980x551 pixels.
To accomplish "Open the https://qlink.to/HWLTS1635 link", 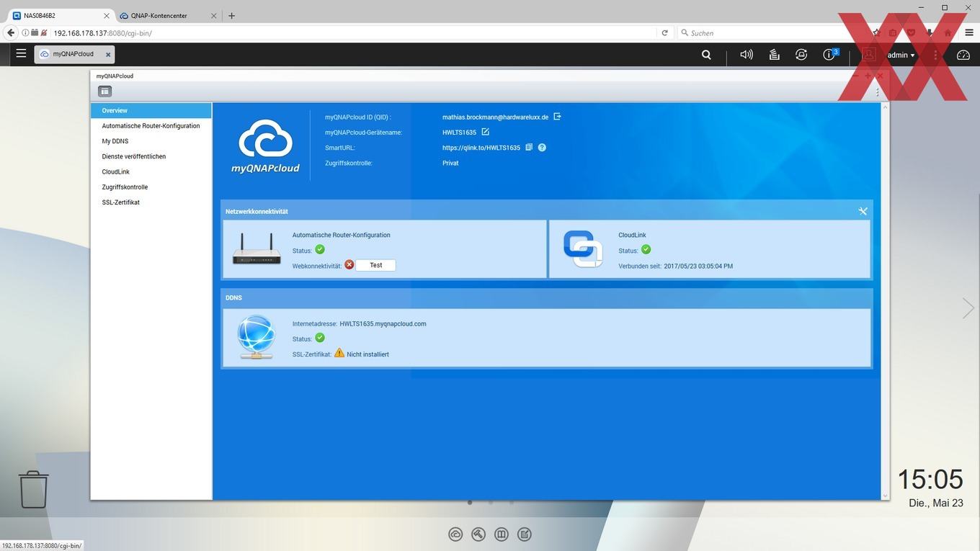I will [x=481, y=148].
